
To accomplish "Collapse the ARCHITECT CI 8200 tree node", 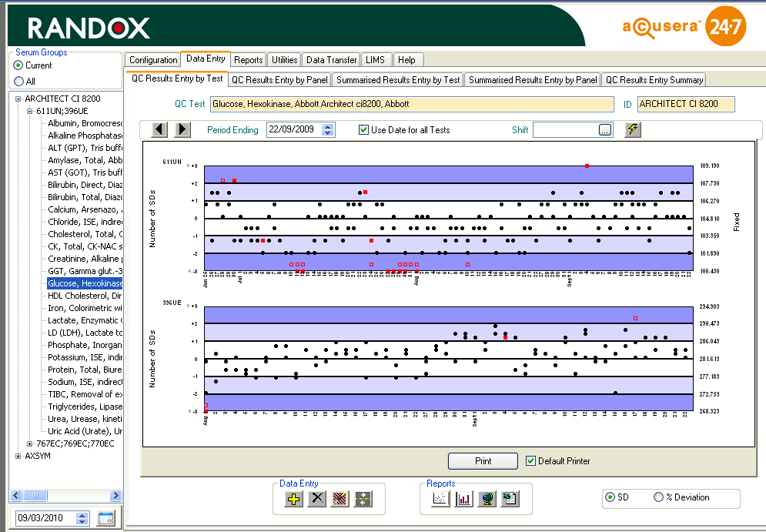I will 18,99.
